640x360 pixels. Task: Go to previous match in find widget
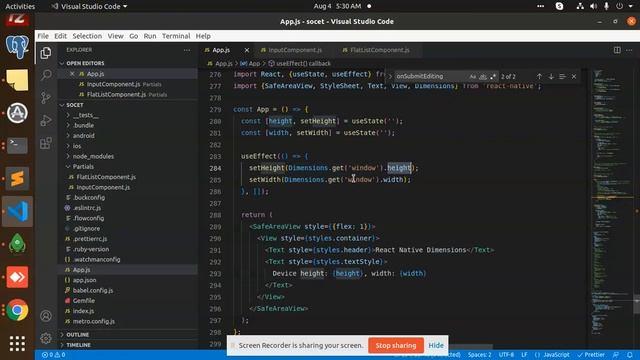click(539, 76)
